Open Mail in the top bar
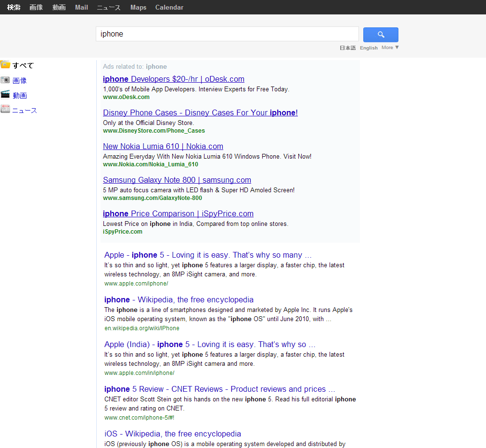Image resolution: width=486 pixels, height=448 pixels. pos(81,7)
